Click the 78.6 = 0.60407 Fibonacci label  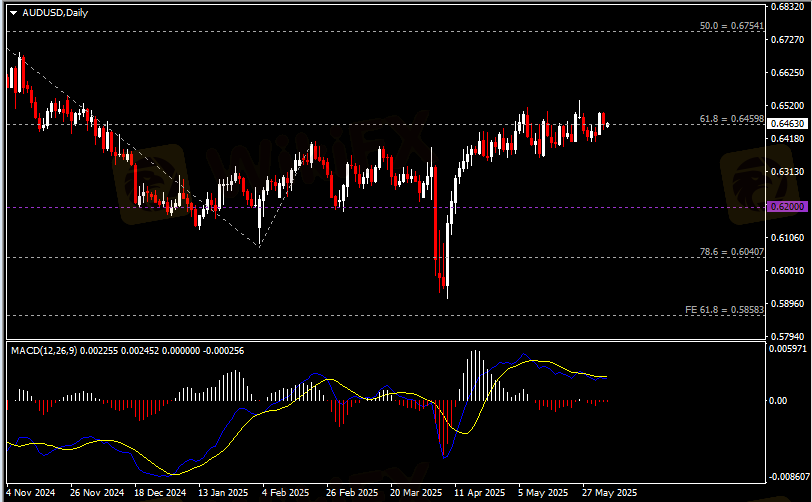point(731,252)
